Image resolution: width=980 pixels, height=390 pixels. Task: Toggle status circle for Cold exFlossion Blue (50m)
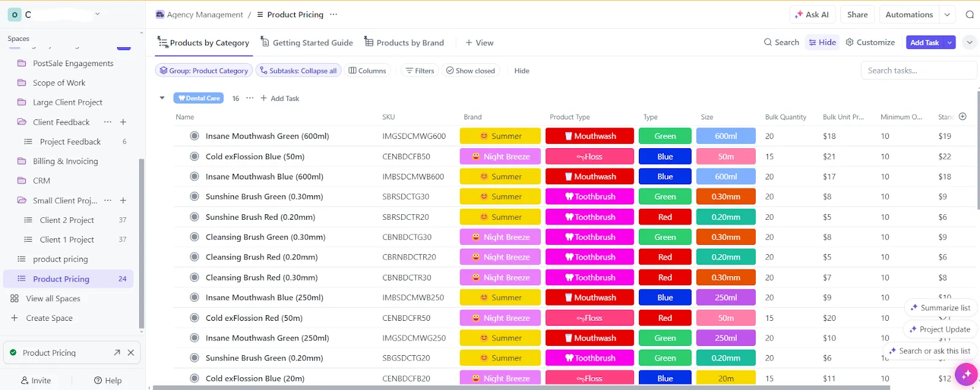(194, 156)
